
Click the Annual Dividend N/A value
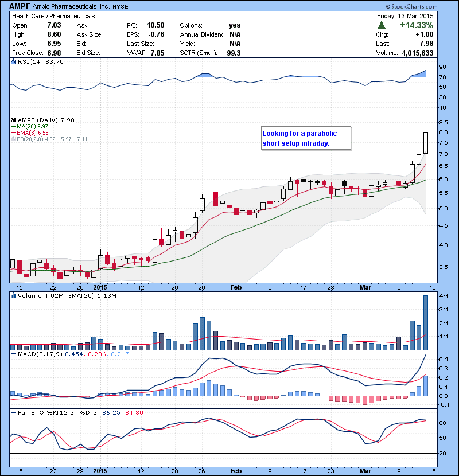235,34
